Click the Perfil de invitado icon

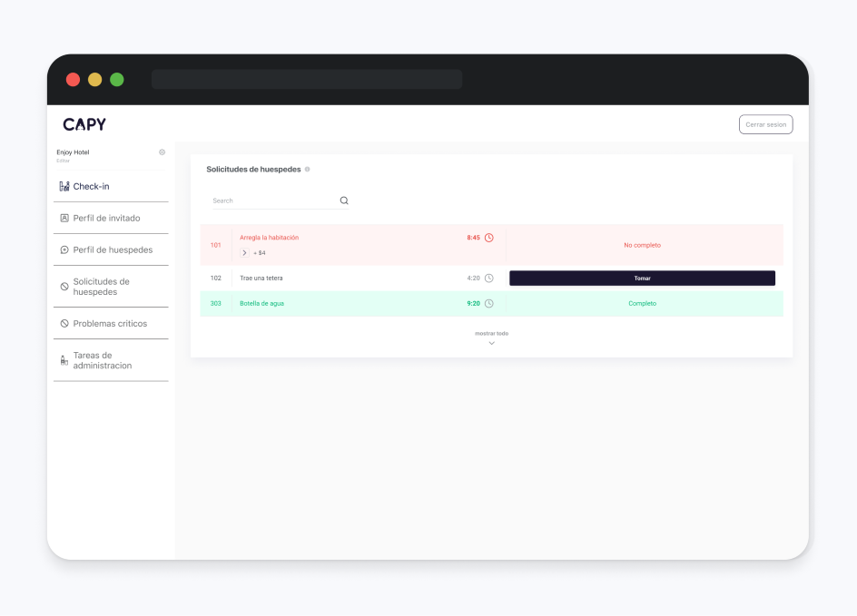[x=64, y=218]
